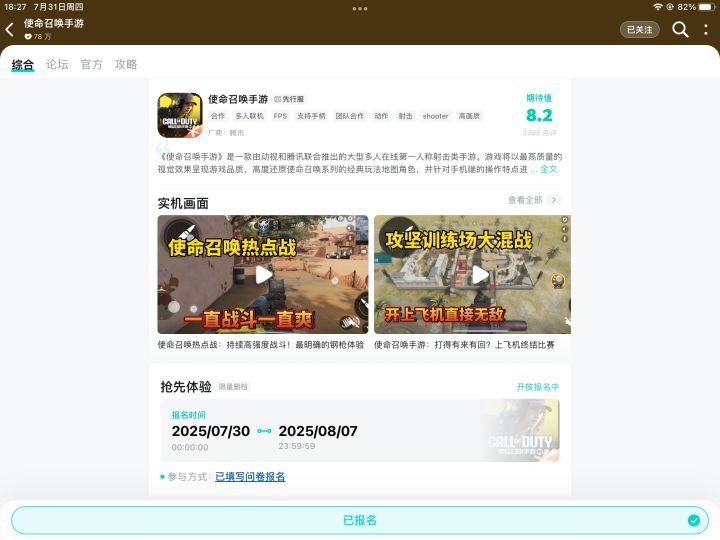720x540 pixels.
Task: Tap the Call of Duty game icon
Action: click(180, 115)
